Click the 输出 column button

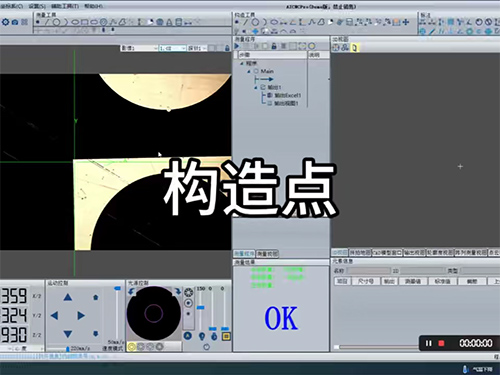click(389, 281)
